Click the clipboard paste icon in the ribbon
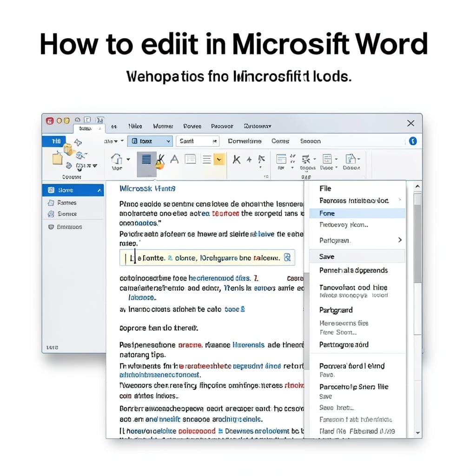The height and width of the screenshot is (476, 476). (57, 158)
